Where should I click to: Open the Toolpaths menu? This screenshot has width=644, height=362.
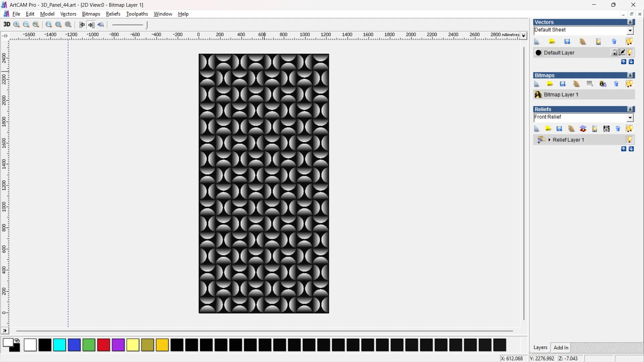pyautogui.click(x=137, y=14)
